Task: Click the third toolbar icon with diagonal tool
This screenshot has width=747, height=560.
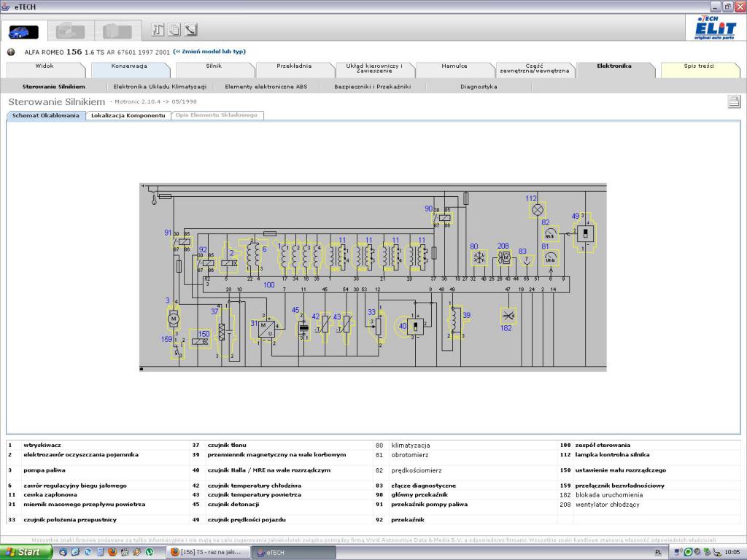Action: 190,30
